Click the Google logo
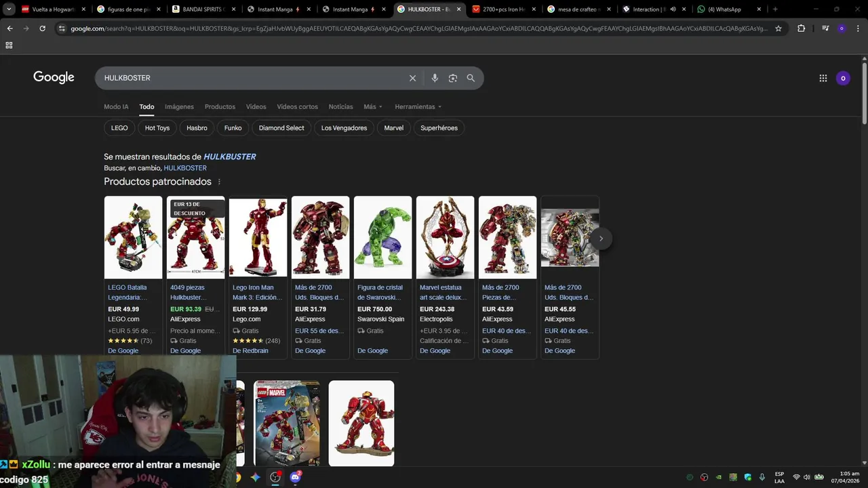868x488 pixels. (x=54, y=77)
